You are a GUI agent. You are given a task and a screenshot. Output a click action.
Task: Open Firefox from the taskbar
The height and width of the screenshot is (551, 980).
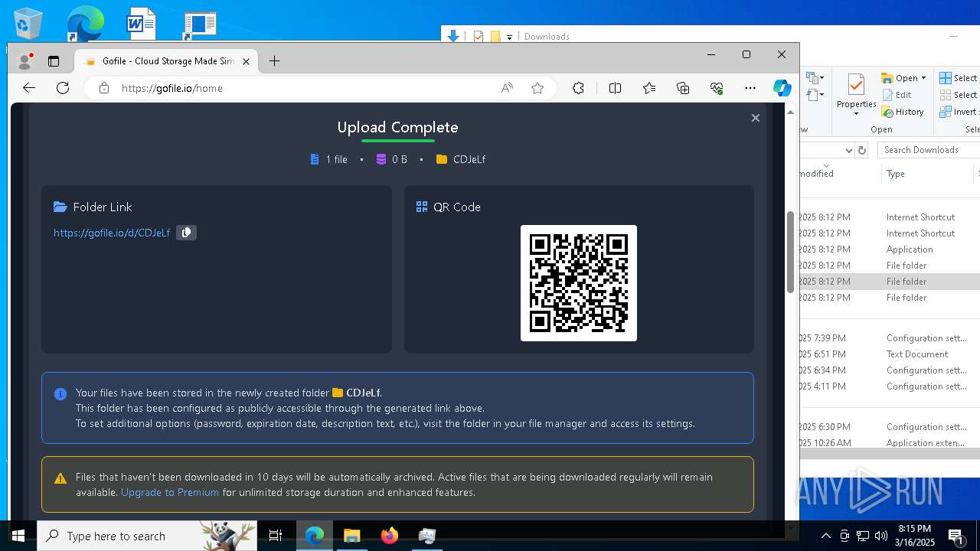(x=390, y=536)
